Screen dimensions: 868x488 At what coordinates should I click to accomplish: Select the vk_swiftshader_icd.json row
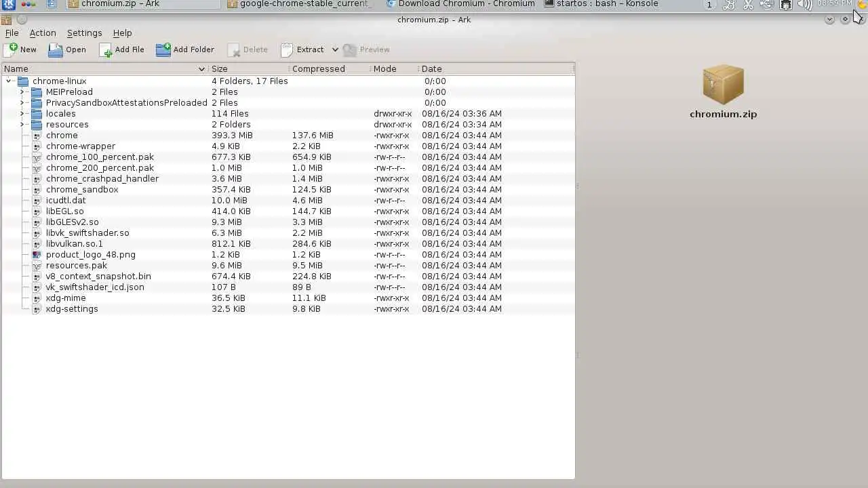tap(288, 287)
